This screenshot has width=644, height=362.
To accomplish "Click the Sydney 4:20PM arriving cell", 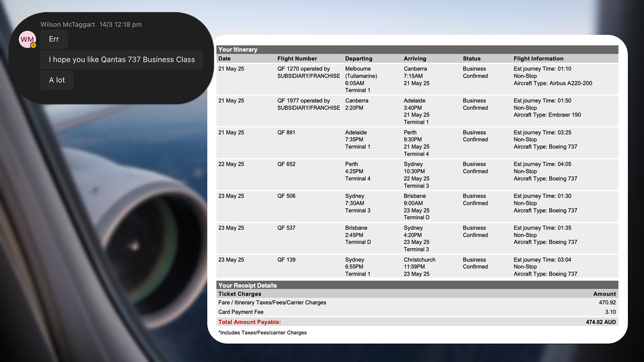I will pyautogui.click(x=416, y=239).
